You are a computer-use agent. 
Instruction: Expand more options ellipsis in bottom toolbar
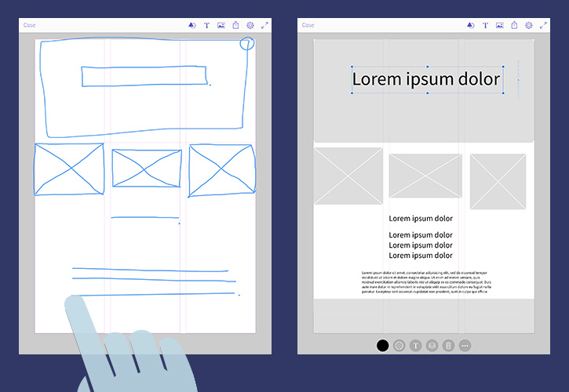coord(465,346)
